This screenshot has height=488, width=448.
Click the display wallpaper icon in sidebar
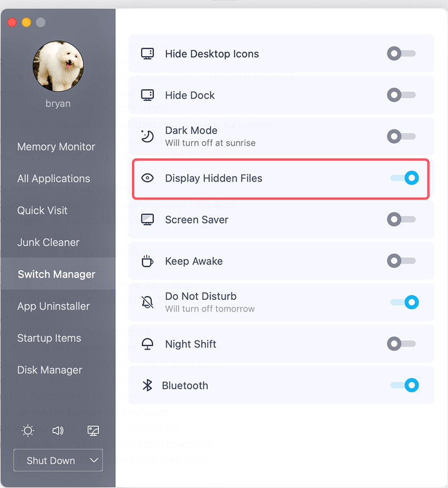click(93, 430)
